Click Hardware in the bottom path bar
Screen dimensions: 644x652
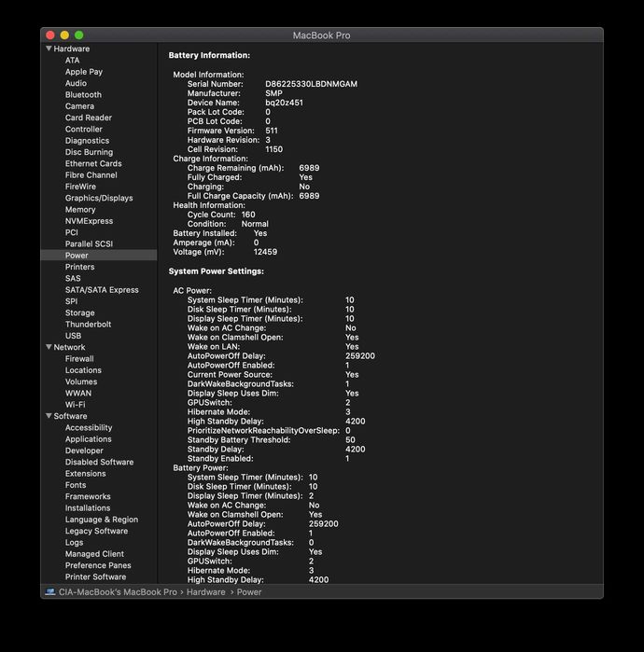coord(206,592)
